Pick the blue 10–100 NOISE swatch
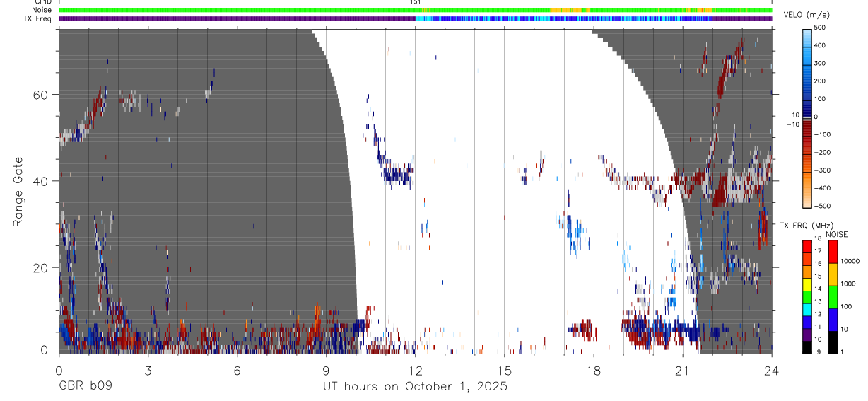The width and height of the screenshot is (868, 401). (x=833, y=320)
